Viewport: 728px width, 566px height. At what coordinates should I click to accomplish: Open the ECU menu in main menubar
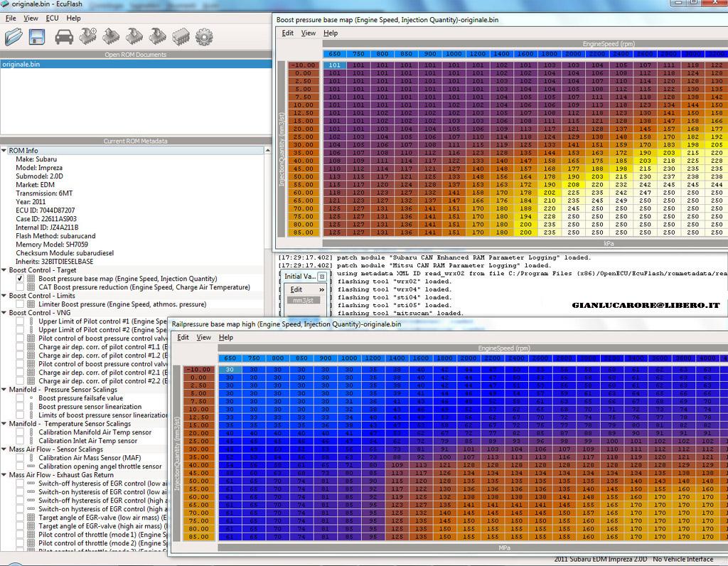coord(52,18)
